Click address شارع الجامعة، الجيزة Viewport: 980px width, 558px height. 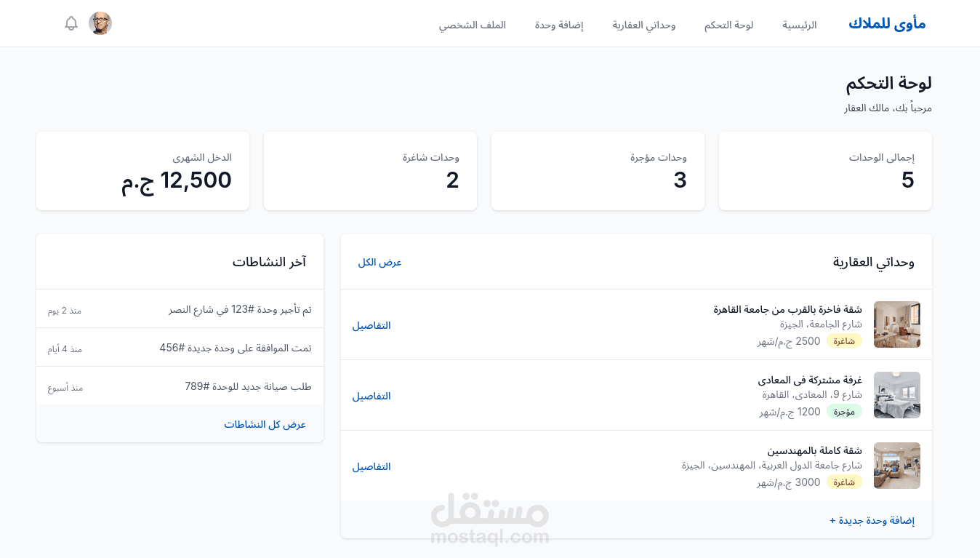coord(821,324)
